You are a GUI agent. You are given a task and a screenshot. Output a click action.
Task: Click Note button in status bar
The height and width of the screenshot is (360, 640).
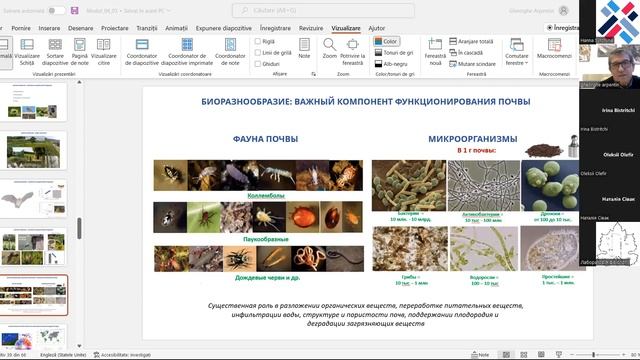click(480, 355)
